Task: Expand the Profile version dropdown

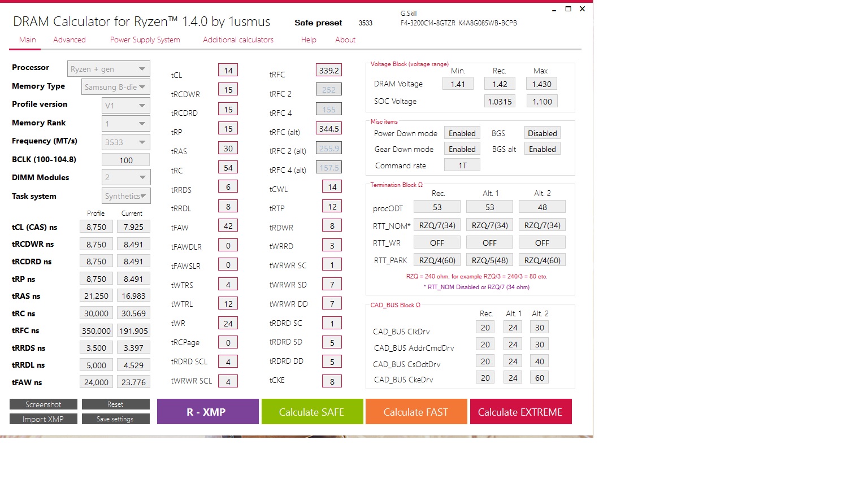Action: click(x=126, y=106)
